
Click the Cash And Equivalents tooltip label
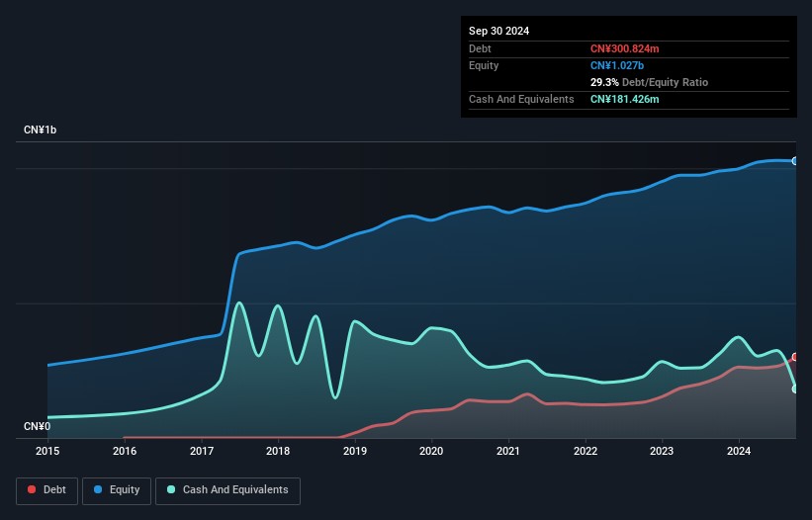click(521, 99)
